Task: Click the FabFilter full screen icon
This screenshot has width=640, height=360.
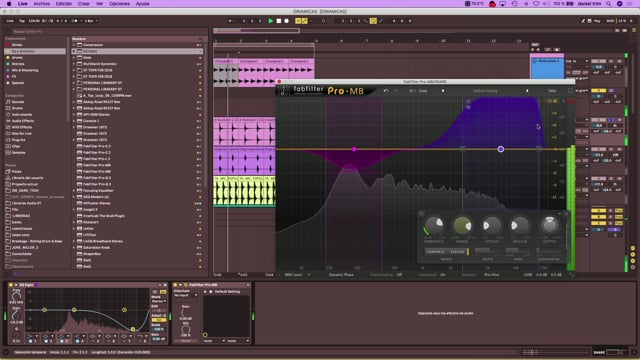Action: pos(571,91)
